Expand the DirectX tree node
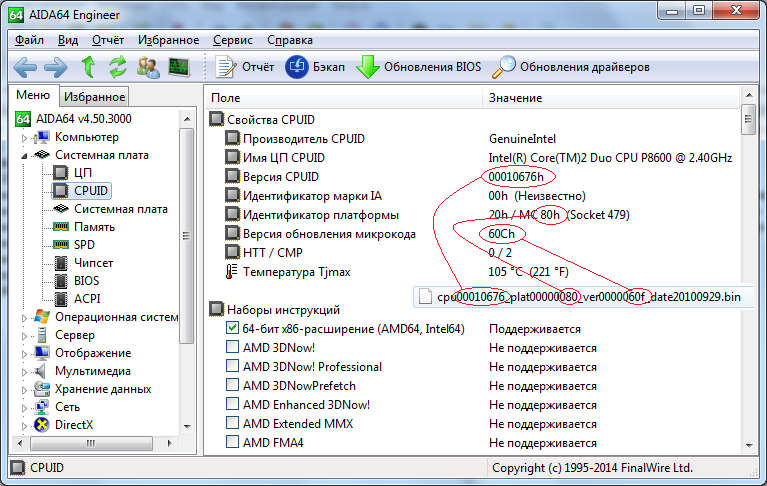This screenshot has width=767, height=486. click(24, 426)
